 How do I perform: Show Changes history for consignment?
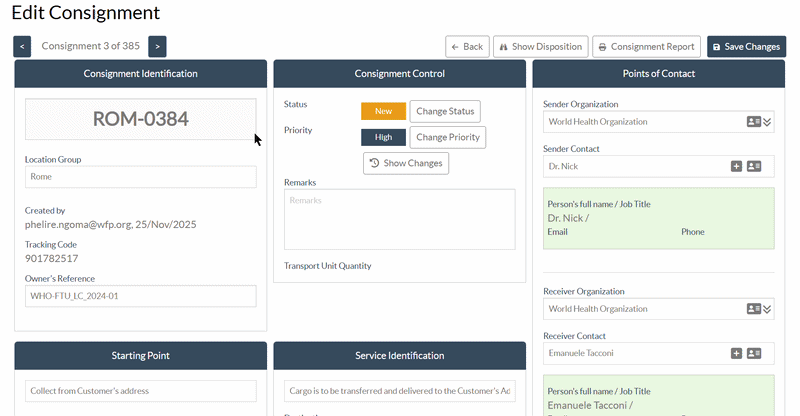click(406, 163)
